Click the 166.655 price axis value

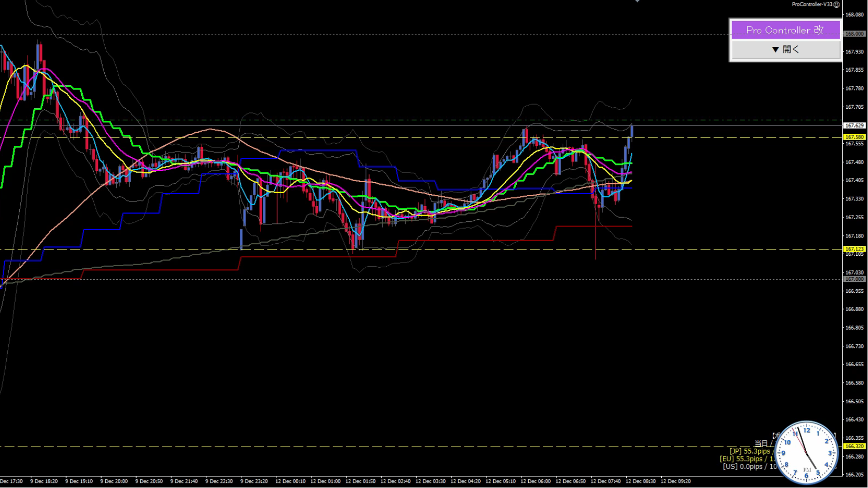click(854, 365)
